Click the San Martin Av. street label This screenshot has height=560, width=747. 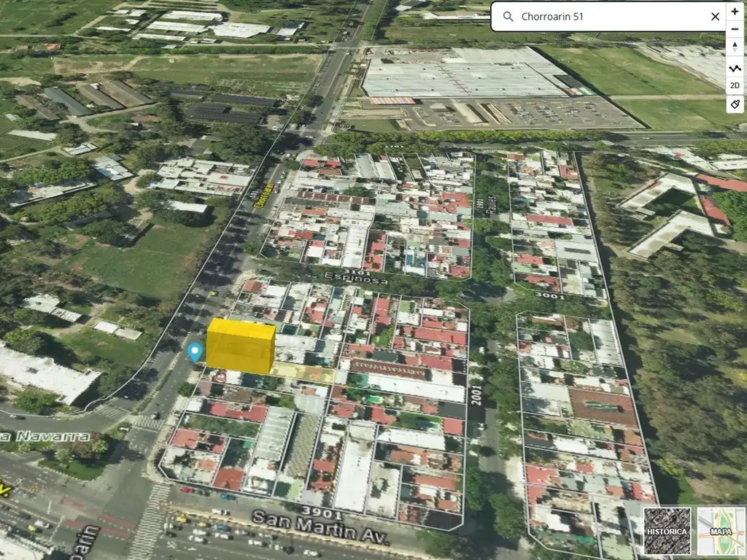[320, 527]
